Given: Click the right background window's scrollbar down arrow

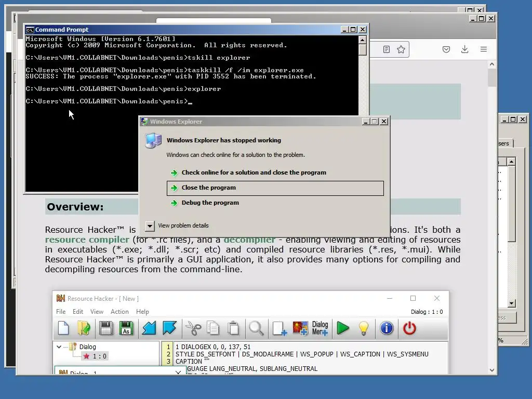Looking at the screenshot, I should click(x=511, y=303).
